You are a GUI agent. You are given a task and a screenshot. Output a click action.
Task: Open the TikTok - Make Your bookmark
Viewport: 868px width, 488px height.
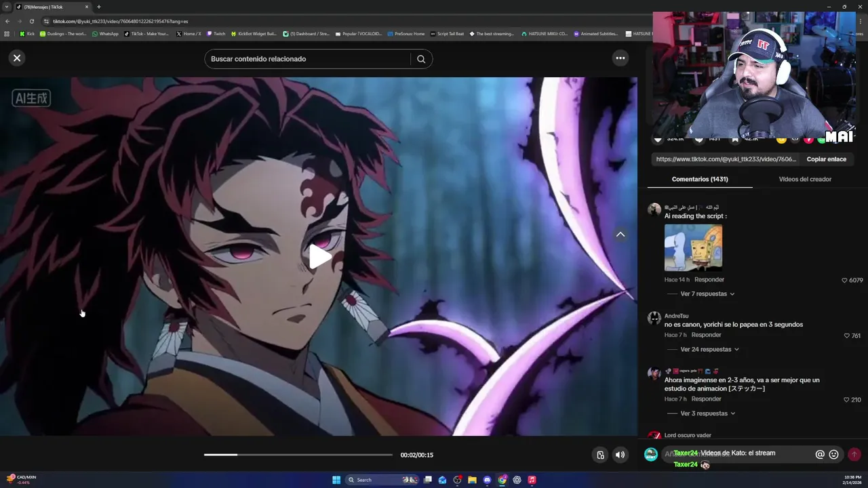tap(146, 33)
